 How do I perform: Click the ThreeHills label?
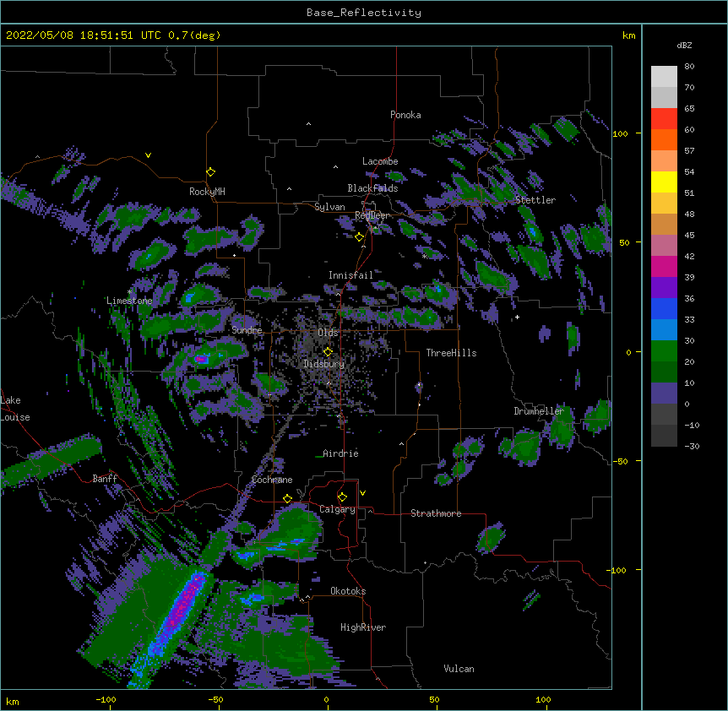451,353
